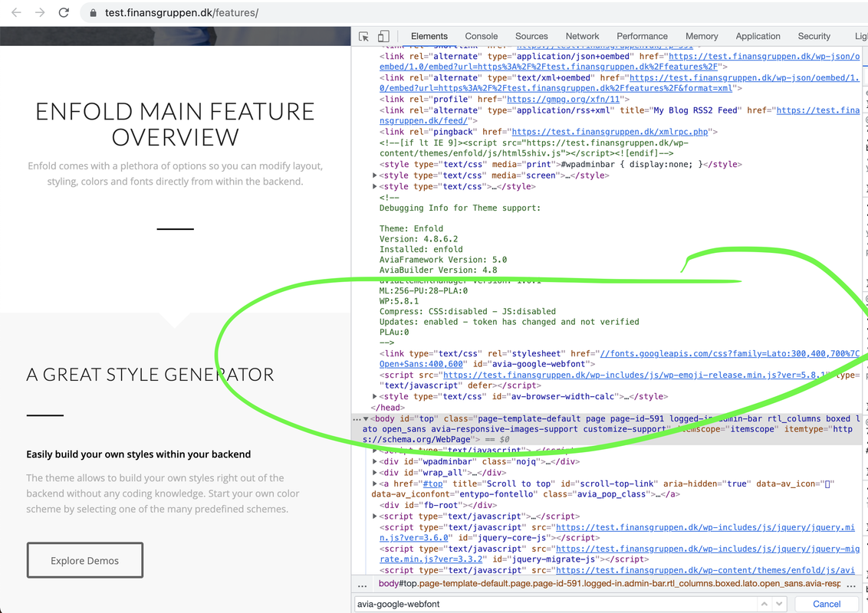Expand the wpadminbar div

click(x=375, y=461)
